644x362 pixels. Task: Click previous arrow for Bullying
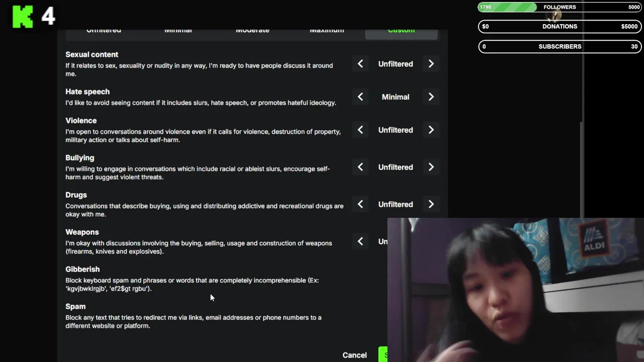[x=360, y=167]
